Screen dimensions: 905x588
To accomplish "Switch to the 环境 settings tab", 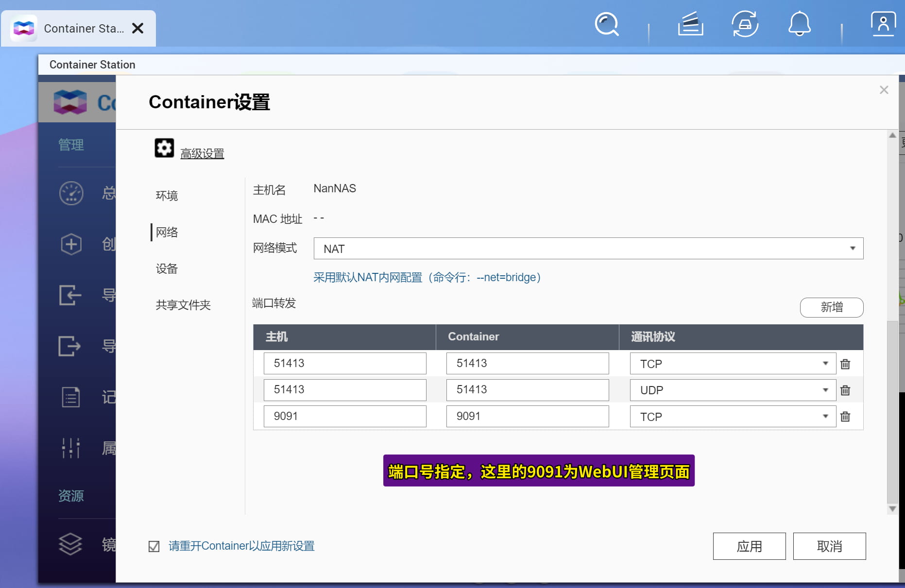I will pos(167,195).
